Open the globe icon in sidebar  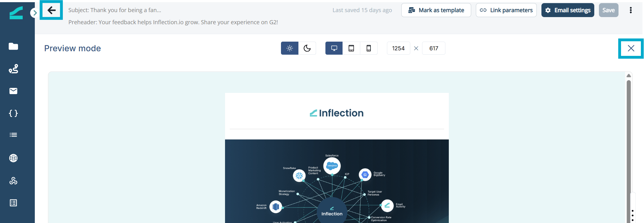point(13,158)
